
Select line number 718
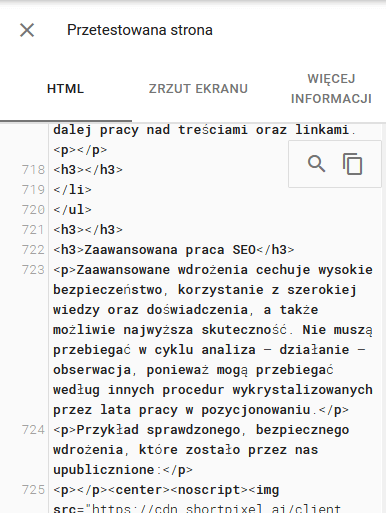[33, 170]
